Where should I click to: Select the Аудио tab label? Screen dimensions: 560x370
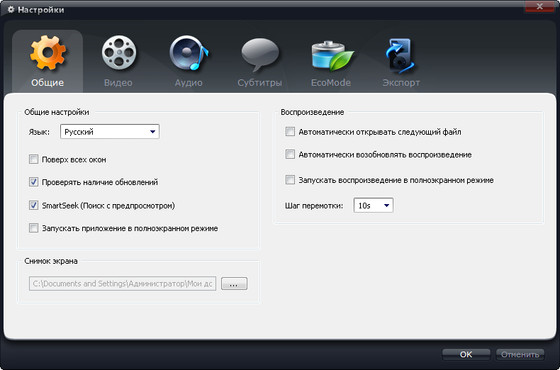(189, 83)
